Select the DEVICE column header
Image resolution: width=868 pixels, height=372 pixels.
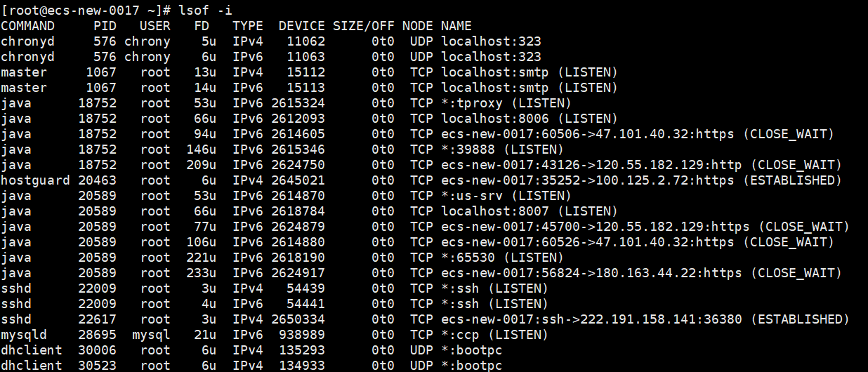[x=302, y=26]
